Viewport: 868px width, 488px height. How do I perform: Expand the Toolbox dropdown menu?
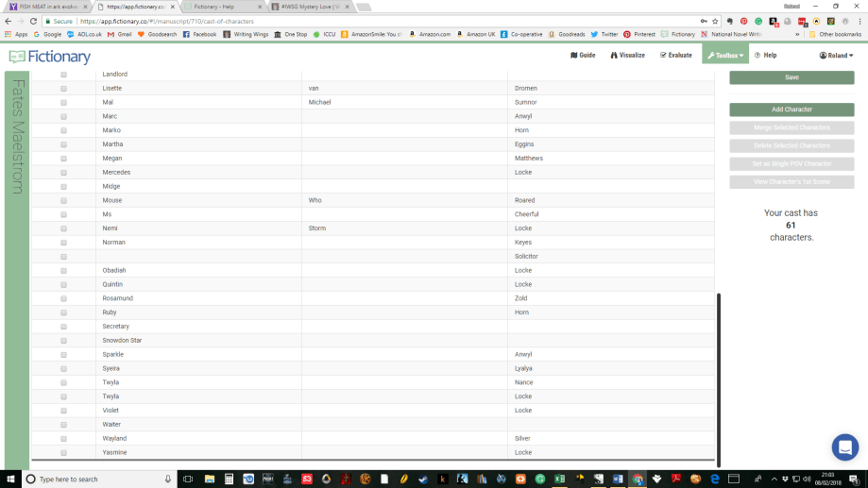724,56
